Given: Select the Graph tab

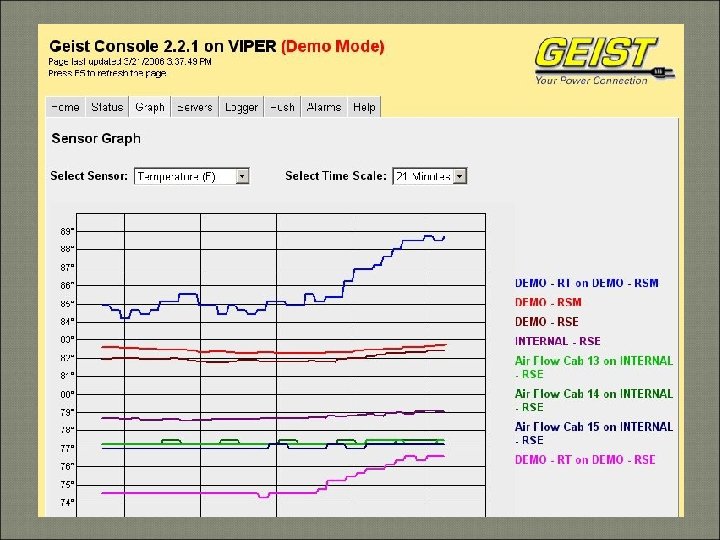Looking at the screenshot, I should coord(150,107).
